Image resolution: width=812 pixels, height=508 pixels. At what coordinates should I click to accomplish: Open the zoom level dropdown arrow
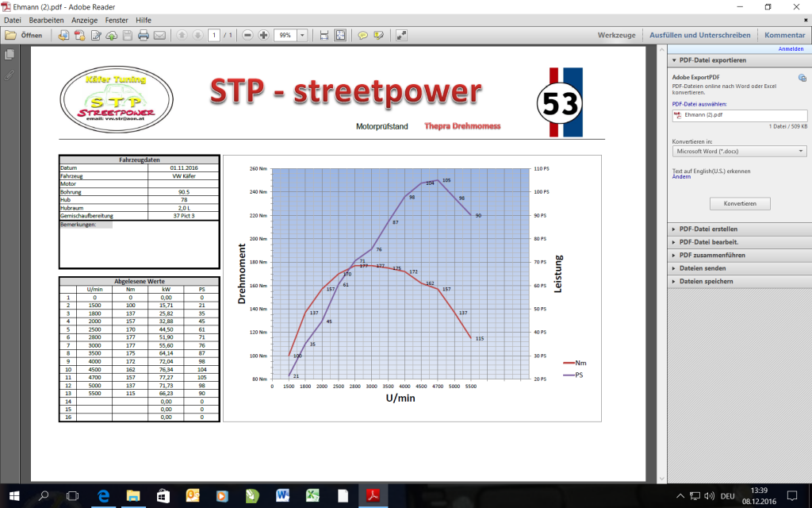pyautogui.click(x=302, y=35)
